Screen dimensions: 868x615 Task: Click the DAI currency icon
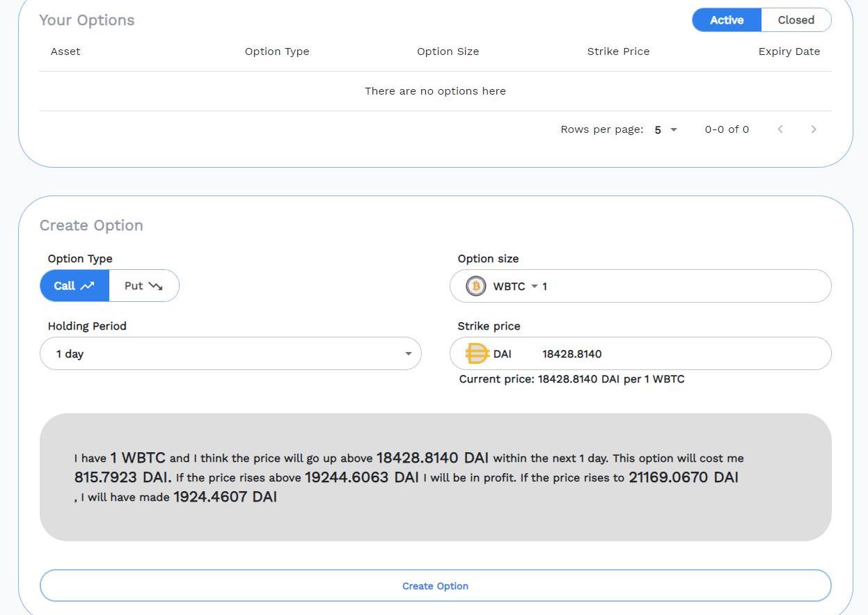point(477,353)
